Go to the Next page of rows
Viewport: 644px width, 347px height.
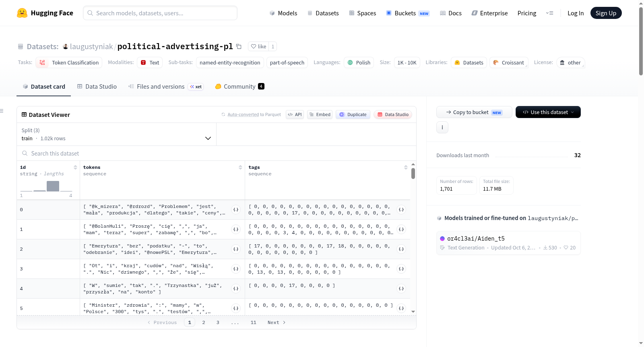[277, 322]
